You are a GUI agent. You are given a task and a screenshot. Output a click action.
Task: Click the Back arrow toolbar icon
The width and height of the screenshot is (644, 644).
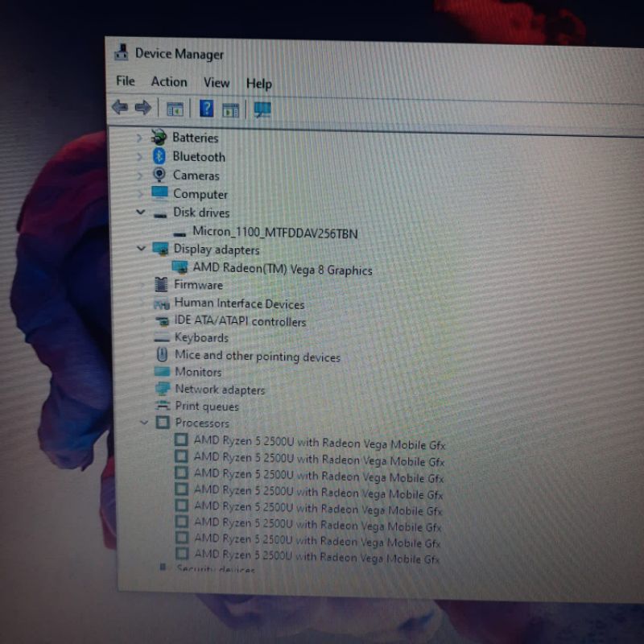pos(120,108)
